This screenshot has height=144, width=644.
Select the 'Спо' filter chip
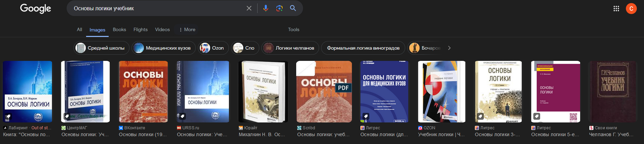point(245,48)
